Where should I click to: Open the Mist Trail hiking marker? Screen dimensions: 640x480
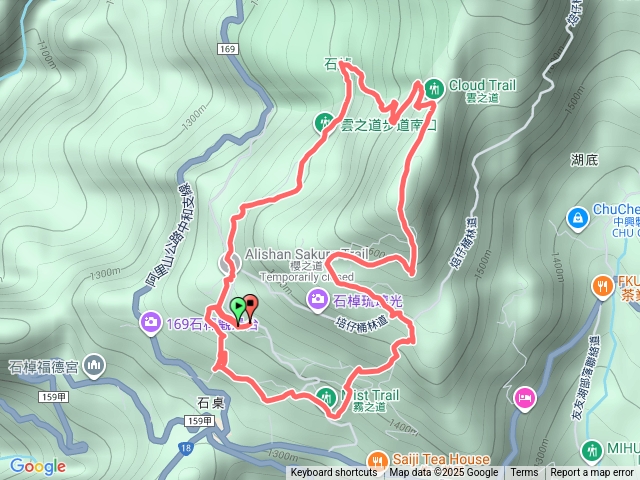(327, 398)
